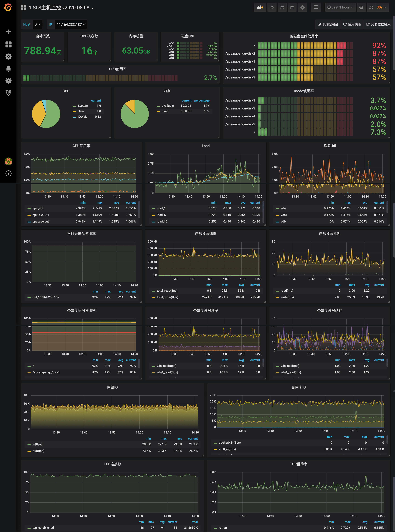Click the zoom out time range icon
The height and width of the screenshot is (532, 395).
(x=361, y=7)
